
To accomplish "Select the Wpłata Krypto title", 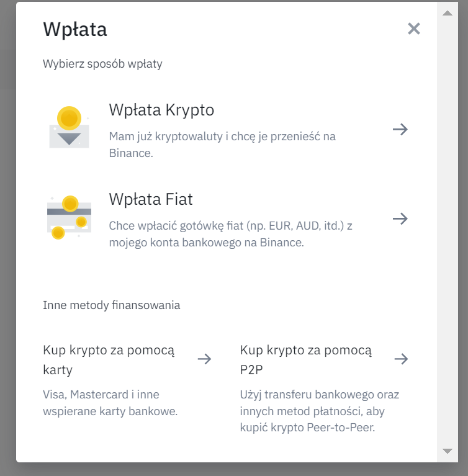I will pyautogui.click(x=161, y=110).
